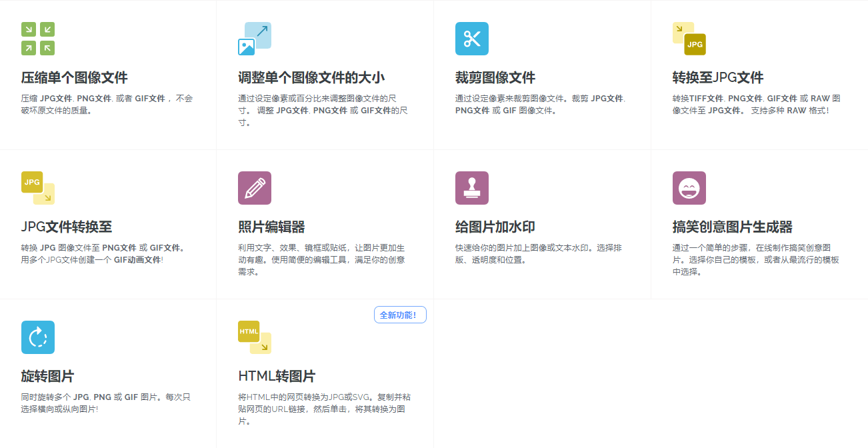Click the HTML转图片 heading
The image size is (868, 448).
coord(277,376)
